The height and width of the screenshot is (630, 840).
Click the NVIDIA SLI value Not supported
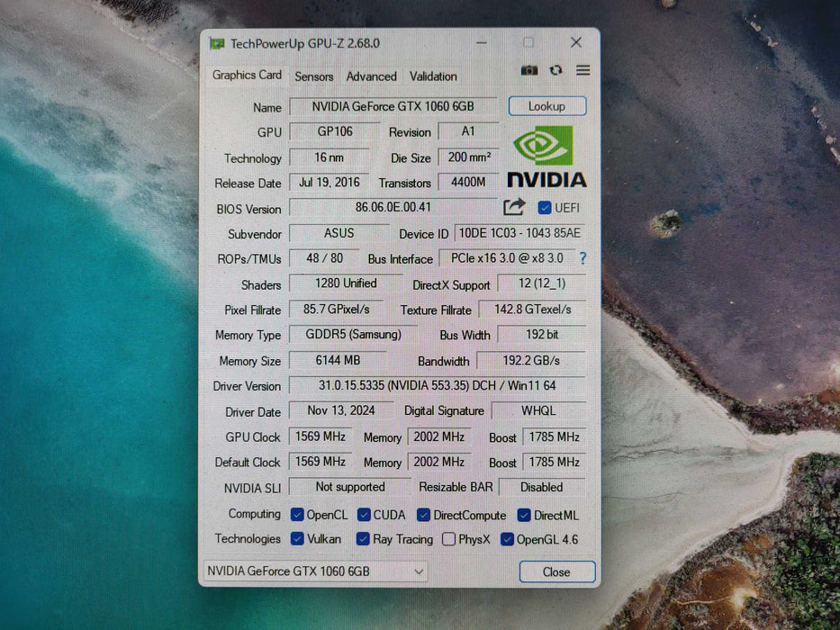tap(350, 487)
